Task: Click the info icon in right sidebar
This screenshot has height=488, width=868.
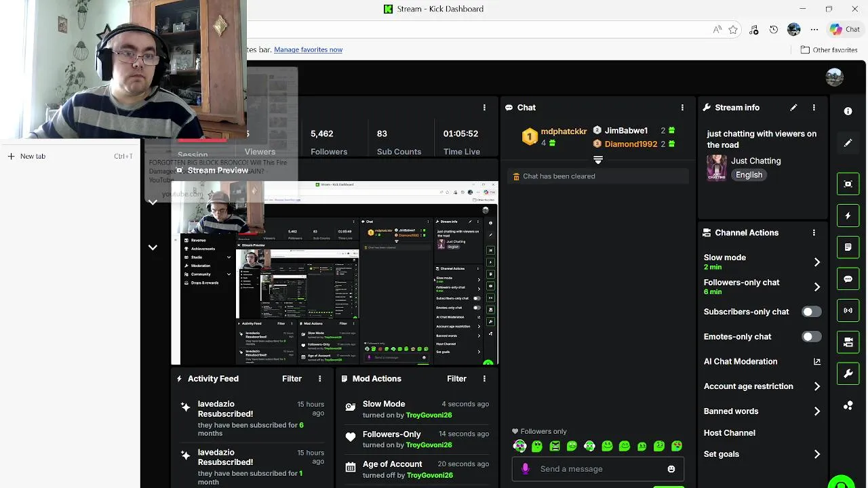Action: (848, 111)
